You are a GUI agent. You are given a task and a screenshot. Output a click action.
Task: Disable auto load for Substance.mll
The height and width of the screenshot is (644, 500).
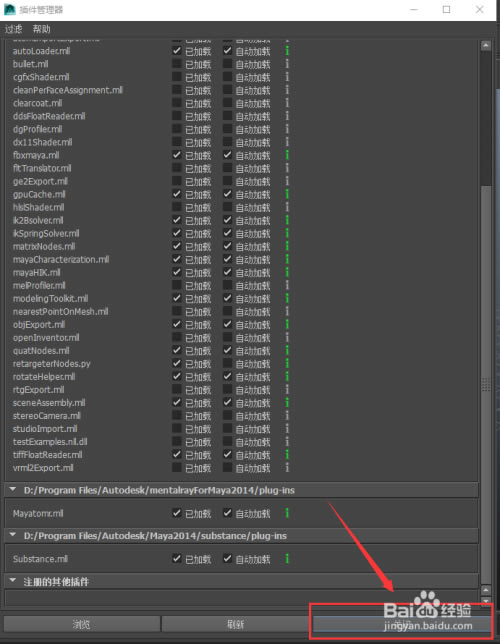point(227,559)
